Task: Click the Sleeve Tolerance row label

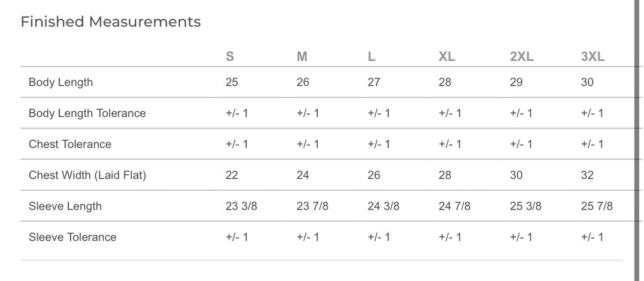Action: pyautogui.click(x=72, y=237)
